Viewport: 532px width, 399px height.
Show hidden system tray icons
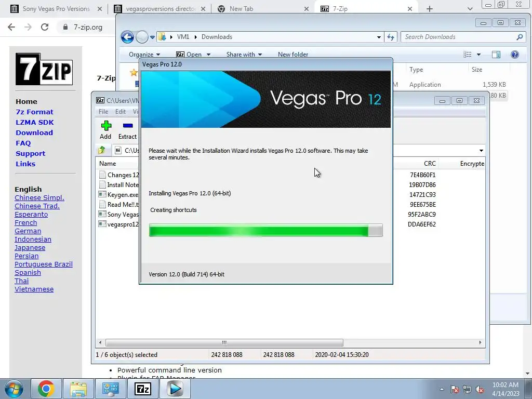442,389
